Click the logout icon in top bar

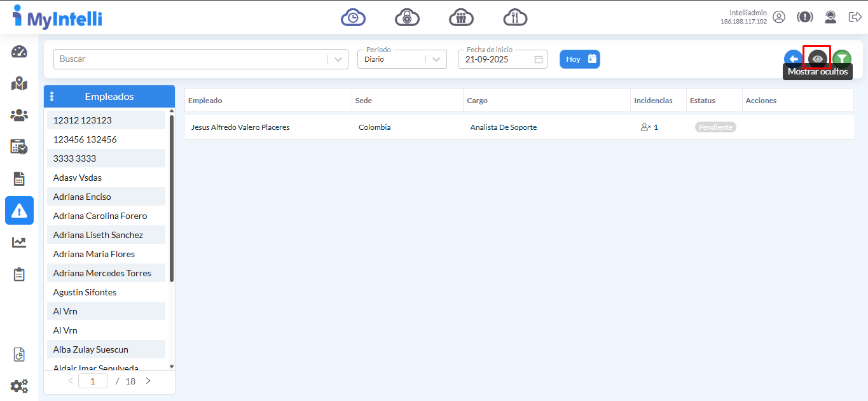click(855, 17)
